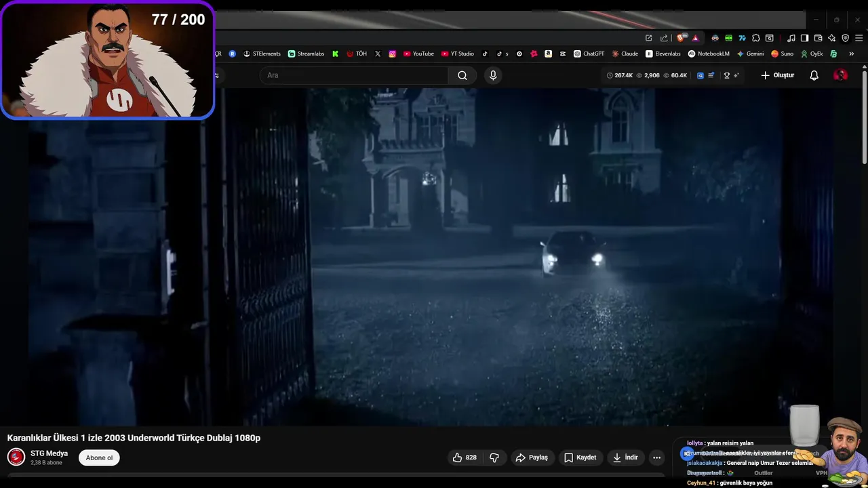This screenshot has height=488, width=868.
Task: Open the Instagram bookmark icon
Action: 392,54
